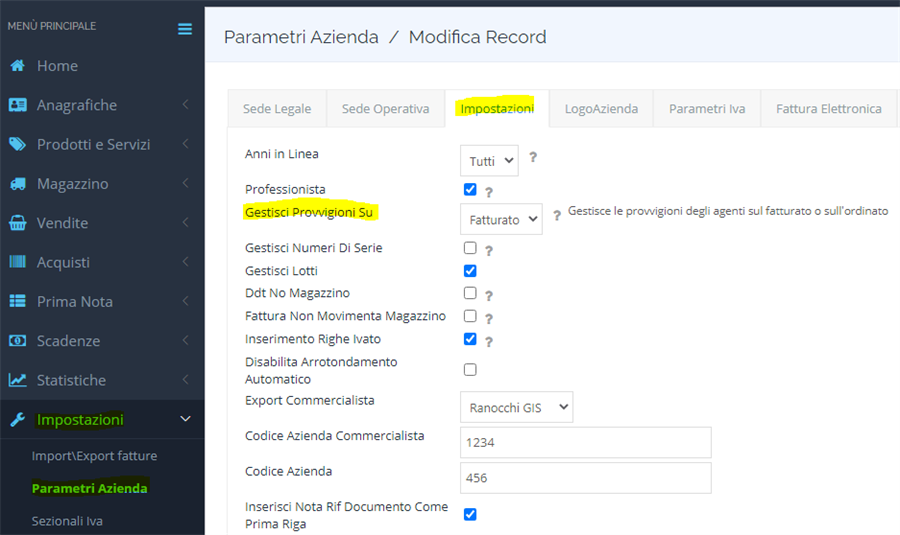Viewport: 900px width, 535px height.
Task: Toggle the Gestisci Lotti checkbox
Action: point(470,271)
